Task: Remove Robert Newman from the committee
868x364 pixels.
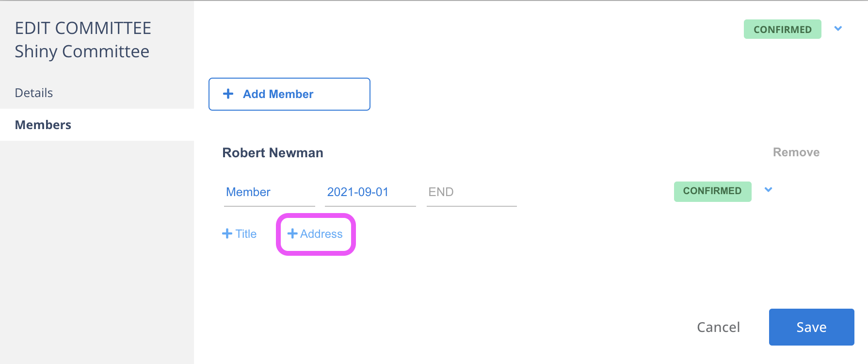Action: (x=796, y=152)
